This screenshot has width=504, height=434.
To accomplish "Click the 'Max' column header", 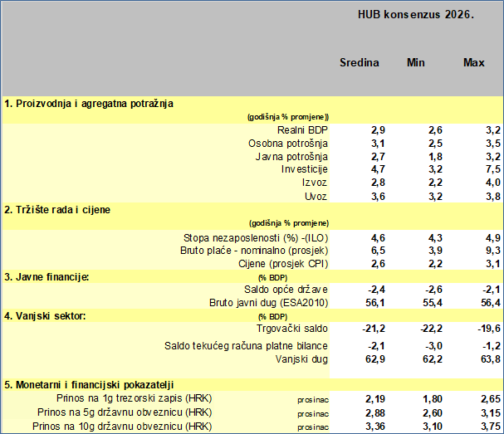I will click(x=474, y=62).
